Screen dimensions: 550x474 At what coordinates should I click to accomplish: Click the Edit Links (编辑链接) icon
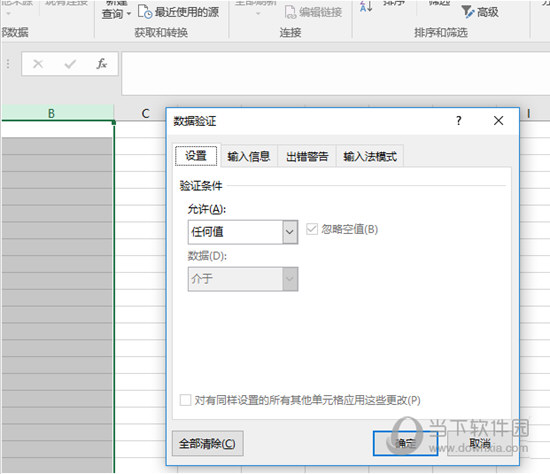tap(290, 12)
